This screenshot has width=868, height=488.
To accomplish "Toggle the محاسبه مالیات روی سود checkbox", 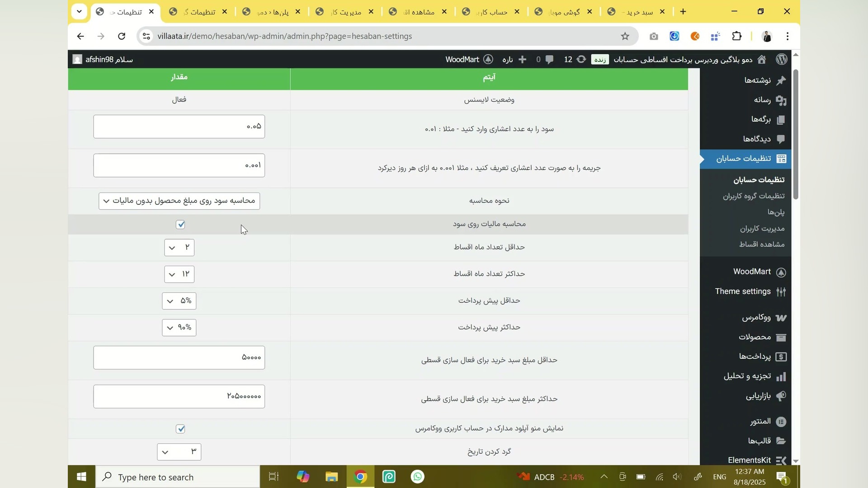I will point(180,225).
